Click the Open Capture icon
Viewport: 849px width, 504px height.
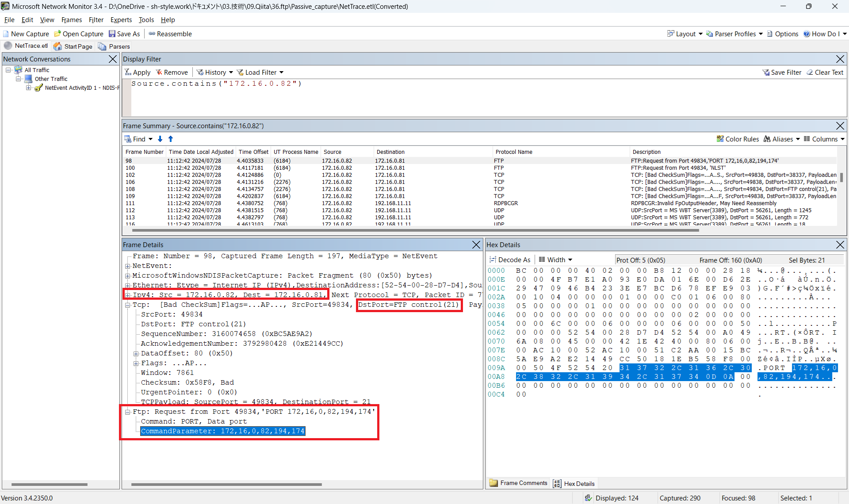click(57, 34)
